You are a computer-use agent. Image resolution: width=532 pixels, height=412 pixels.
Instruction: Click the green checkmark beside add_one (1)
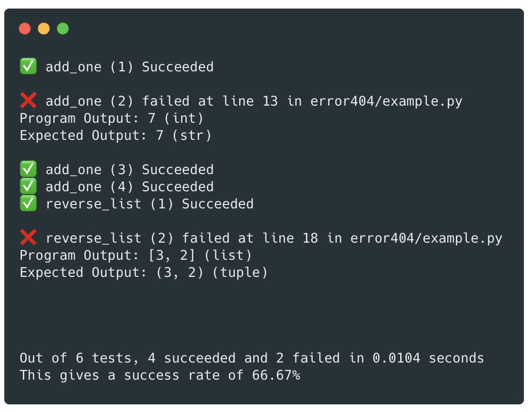(x=28, y=66)
